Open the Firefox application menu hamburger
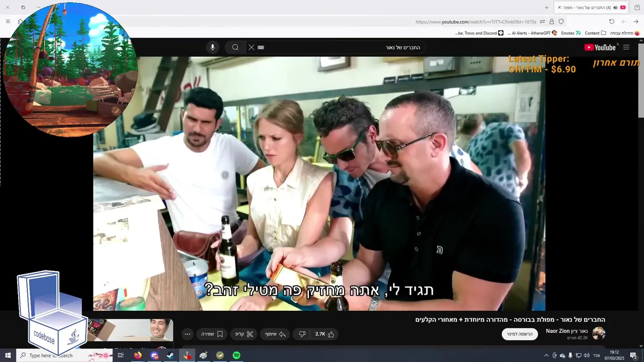The image size is (644, 362). (8, 22)
